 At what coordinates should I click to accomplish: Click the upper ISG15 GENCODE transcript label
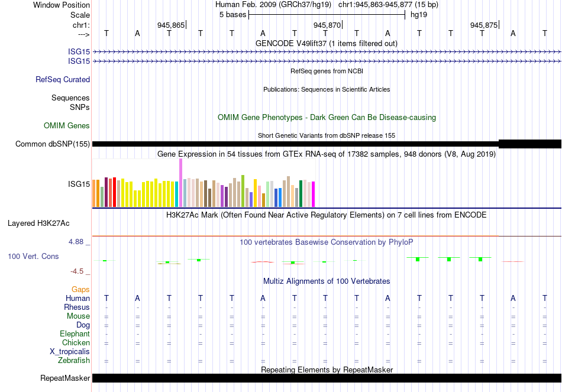click(79, 51)
